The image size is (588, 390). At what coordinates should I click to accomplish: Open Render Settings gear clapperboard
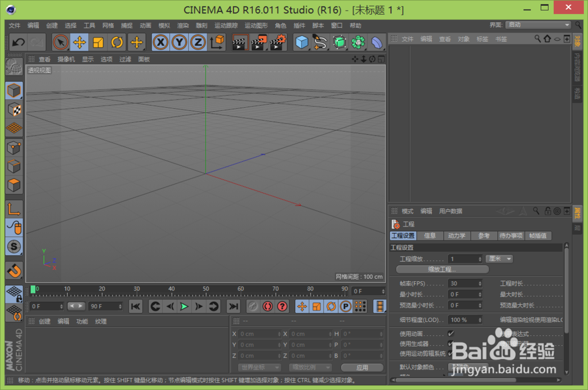click(278, 42)
